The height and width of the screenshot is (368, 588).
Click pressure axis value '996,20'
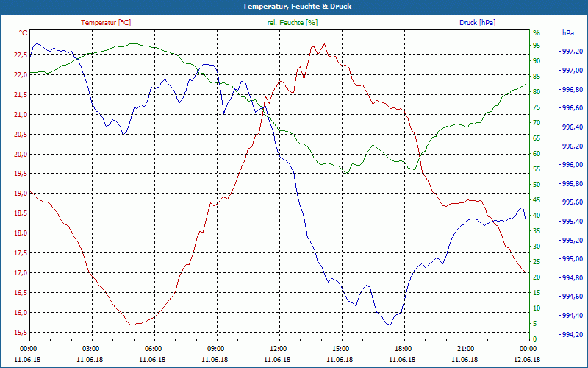[573, 146]
